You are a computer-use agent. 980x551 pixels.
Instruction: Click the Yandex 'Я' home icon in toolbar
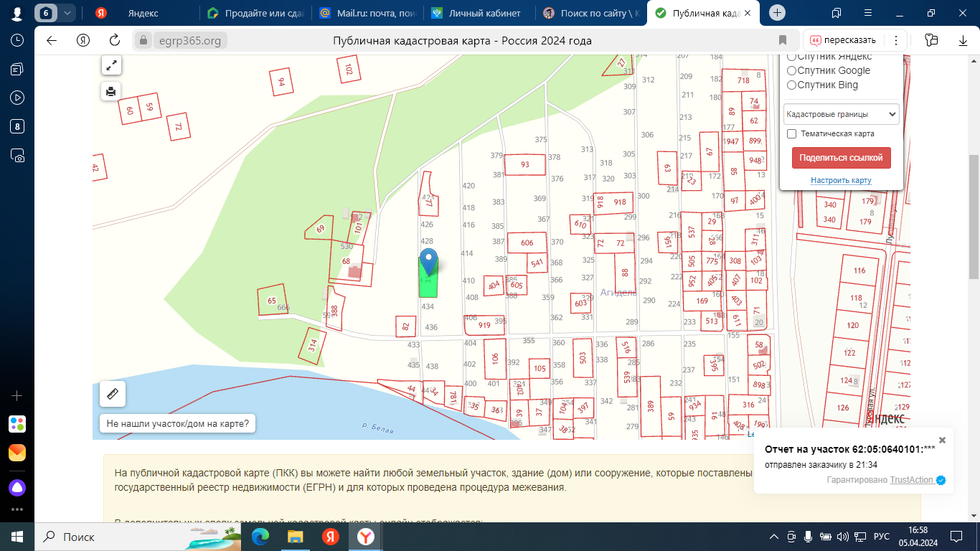coord(83,40)
